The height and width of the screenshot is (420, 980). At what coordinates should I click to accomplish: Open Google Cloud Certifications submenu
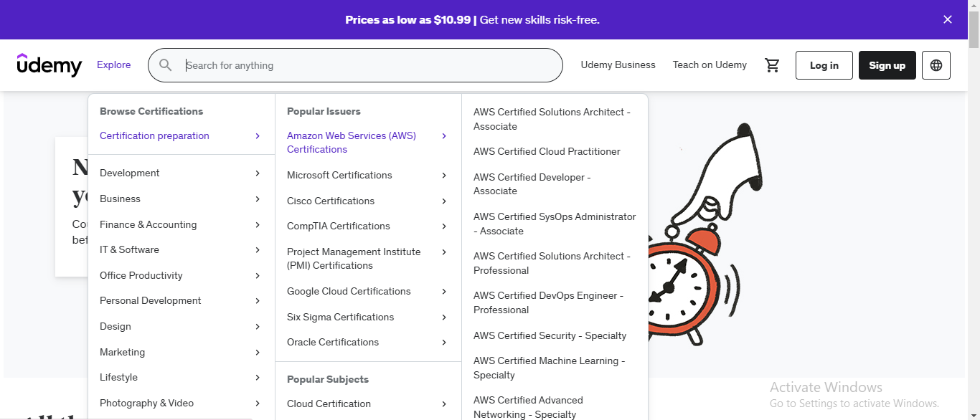[x=368, y=292]
